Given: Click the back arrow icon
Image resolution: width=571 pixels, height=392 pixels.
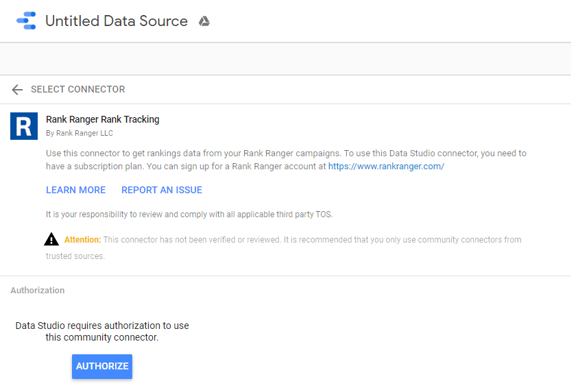Looking at the screenshot, I should tap(17, 90).
